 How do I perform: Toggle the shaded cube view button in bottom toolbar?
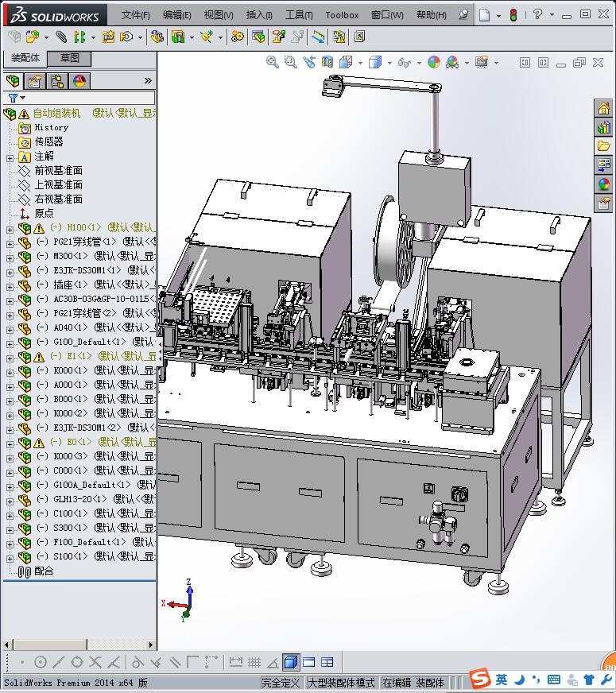pos(290,662)
